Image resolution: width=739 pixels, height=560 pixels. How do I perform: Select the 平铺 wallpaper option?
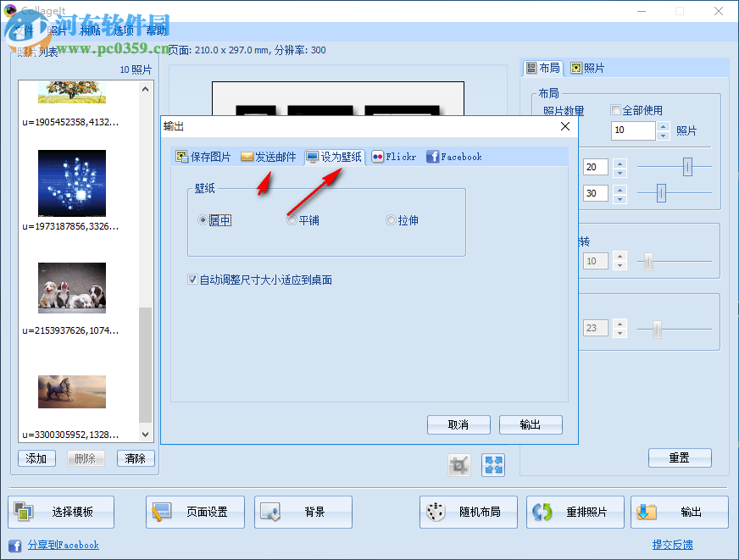coord(292,219)
